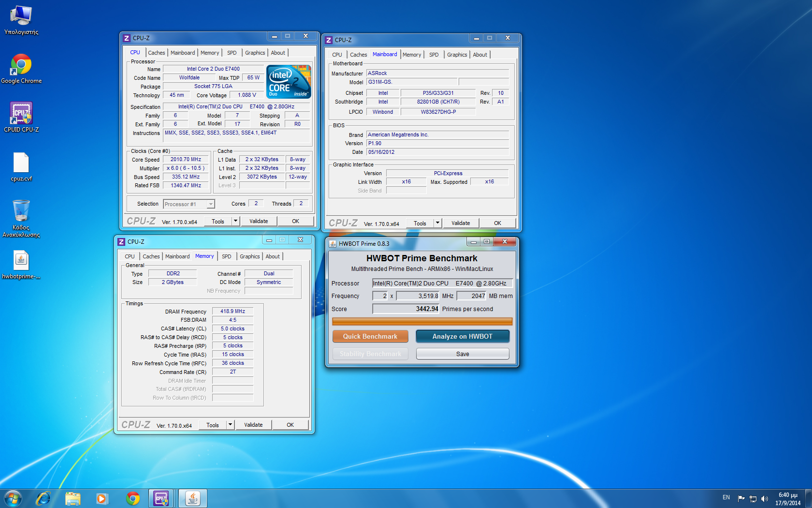
Task: Open Windows Media Player in taskbar
Action: tap(101, 498)
